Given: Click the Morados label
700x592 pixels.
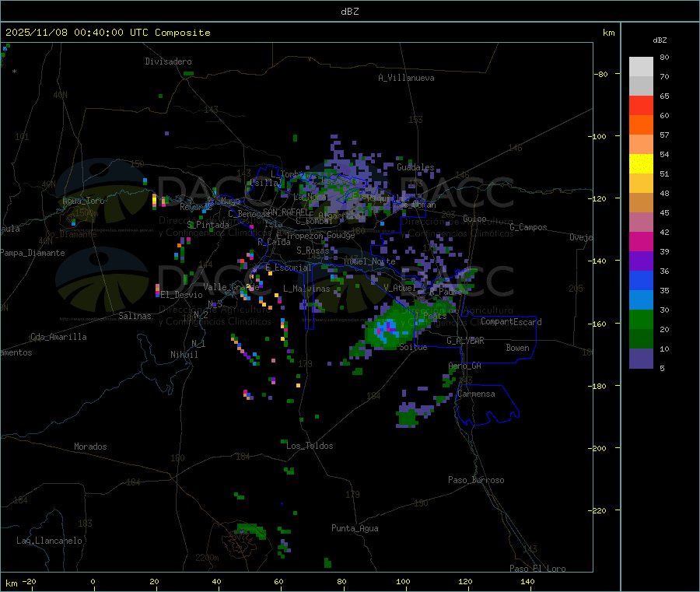Looking at the screenshot, I should [91, 447].
